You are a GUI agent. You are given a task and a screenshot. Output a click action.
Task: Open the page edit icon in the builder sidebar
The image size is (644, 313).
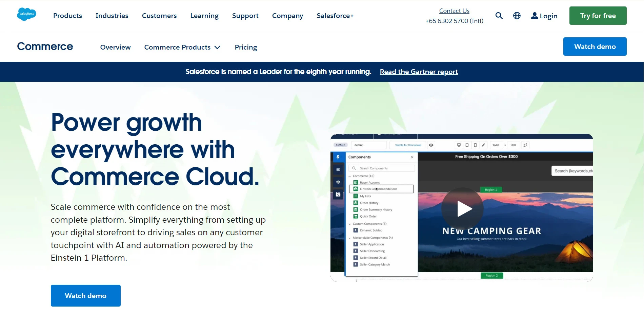pyautogui.click(x=338, y=195)
